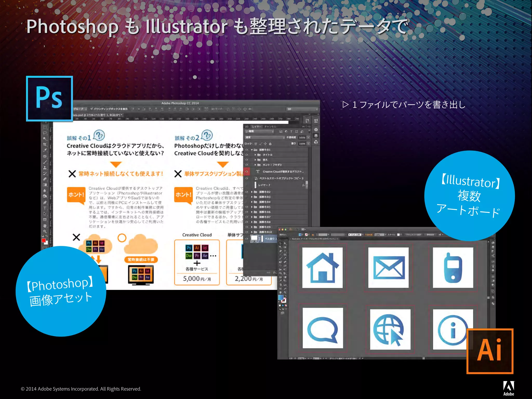Click Illustrator's fill color swatch in control bar
This screenshot has width=532, height=399.
[300, 235]
